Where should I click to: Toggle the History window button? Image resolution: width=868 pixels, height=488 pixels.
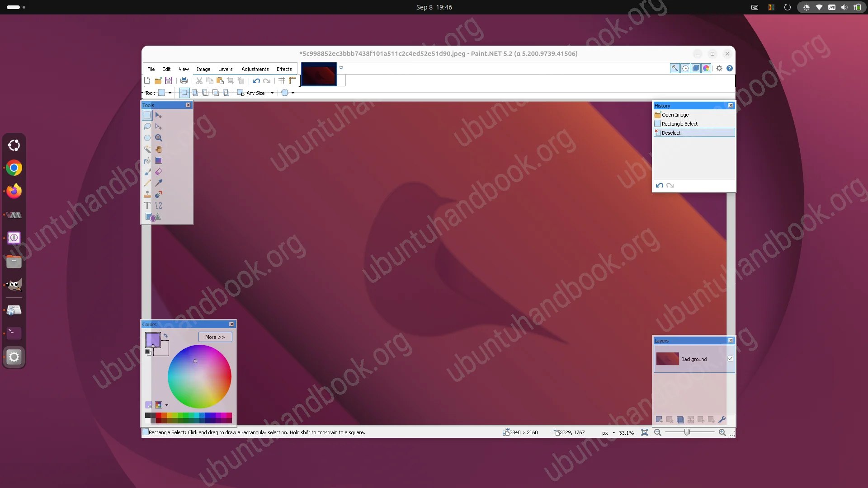[685, 68]
